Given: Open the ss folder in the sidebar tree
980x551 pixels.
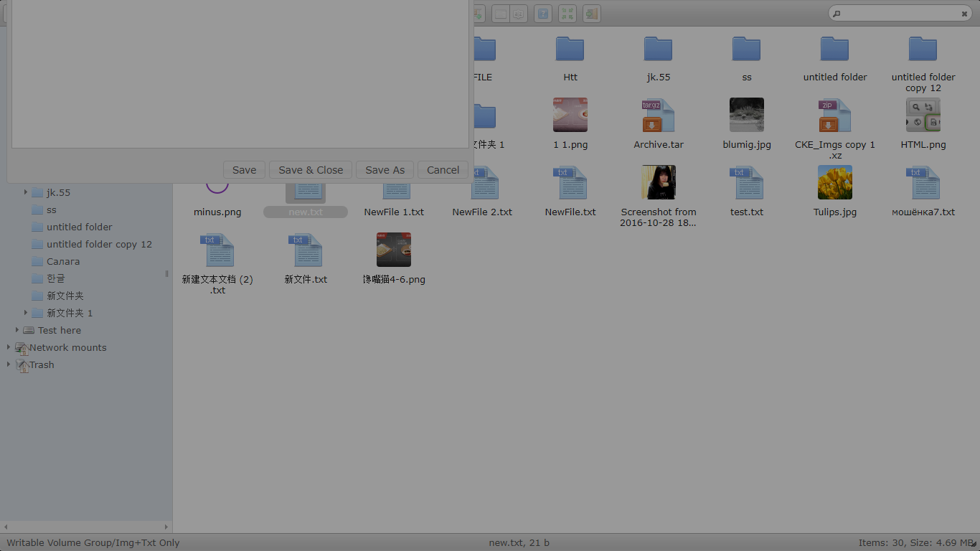Looking at the screenshot, I should (52, 209).
